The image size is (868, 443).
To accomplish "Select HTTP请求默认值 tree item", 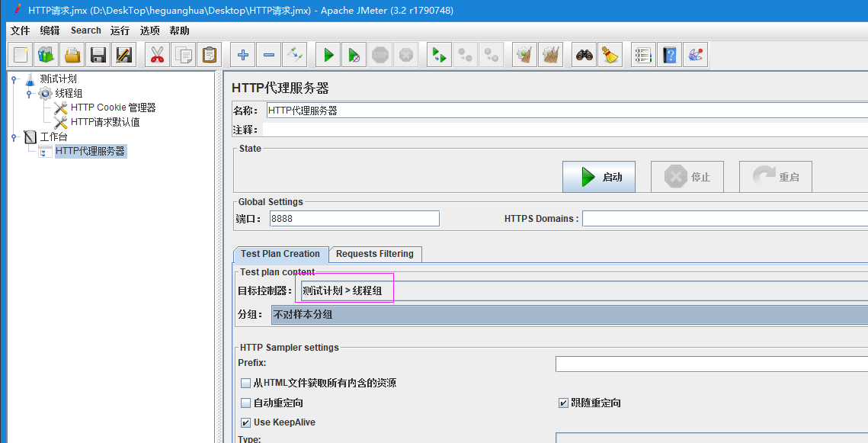I will pos(105,123).
